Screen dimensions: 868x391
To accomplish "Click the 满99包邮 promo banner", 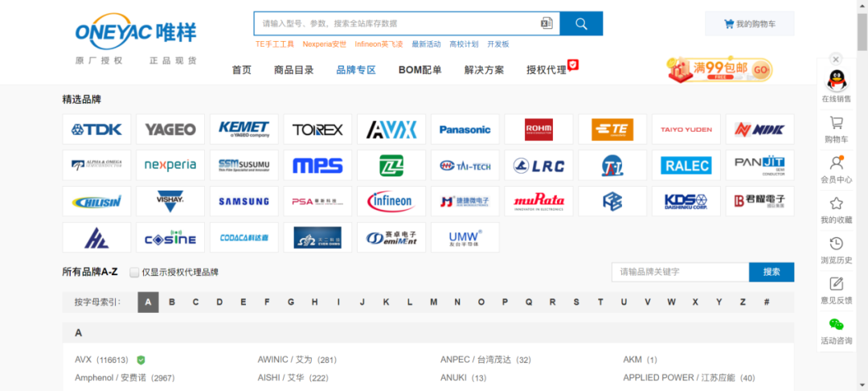I will (x=720, y=70).
